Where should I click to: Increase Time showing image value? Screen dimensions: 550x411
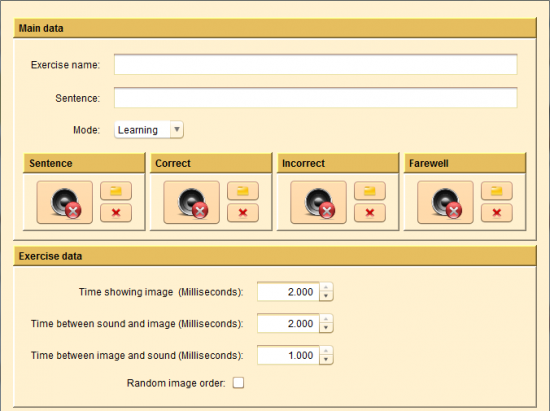(326, 287)
